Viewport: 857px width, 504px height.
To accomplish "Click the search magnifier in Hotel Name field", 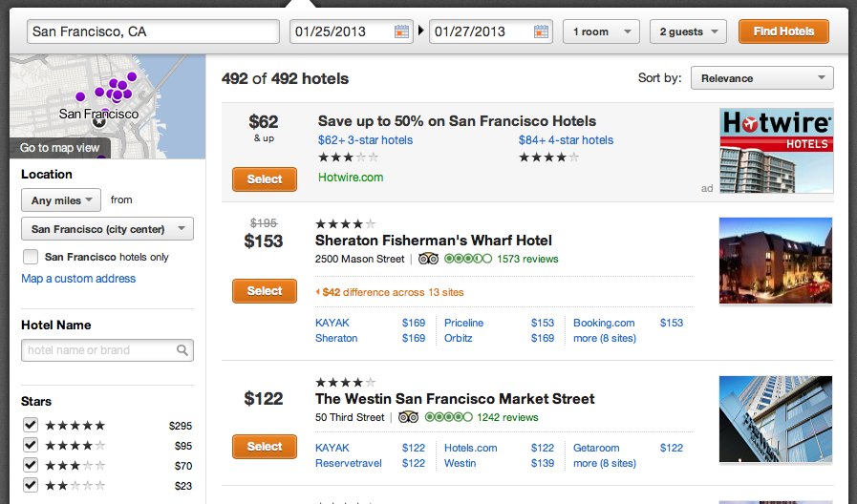I will pyautogui.click(x=182, y=350).
